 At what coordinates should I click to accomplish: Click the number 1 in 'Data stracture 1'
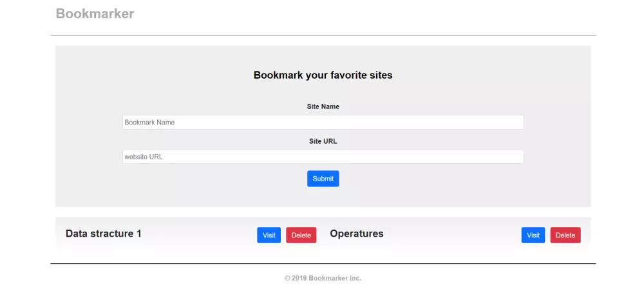point(138,233)
